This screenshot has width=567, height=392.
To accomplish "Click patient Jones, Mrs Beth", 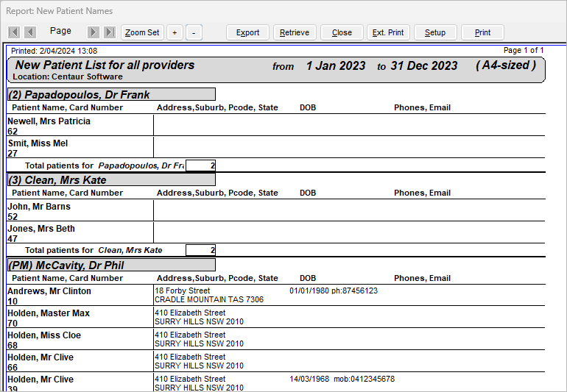I will pyautogui.click(x=41, y=229).
